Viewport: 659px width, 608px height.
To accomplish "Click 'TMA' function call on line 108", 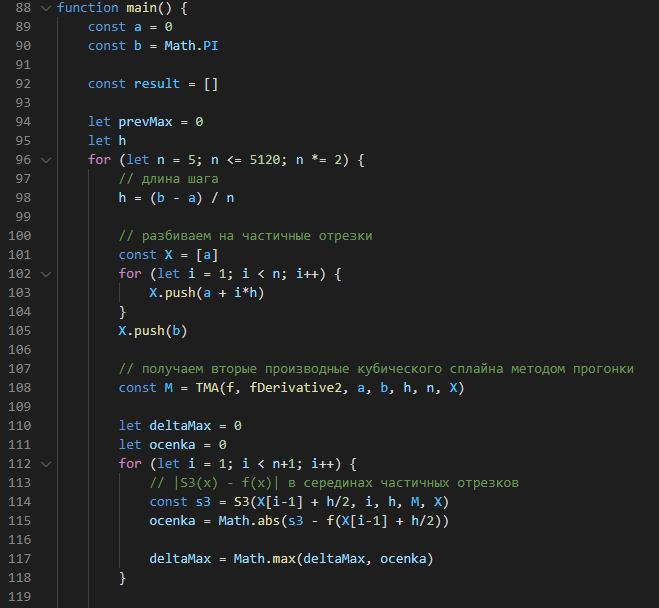I will (207, 388).
